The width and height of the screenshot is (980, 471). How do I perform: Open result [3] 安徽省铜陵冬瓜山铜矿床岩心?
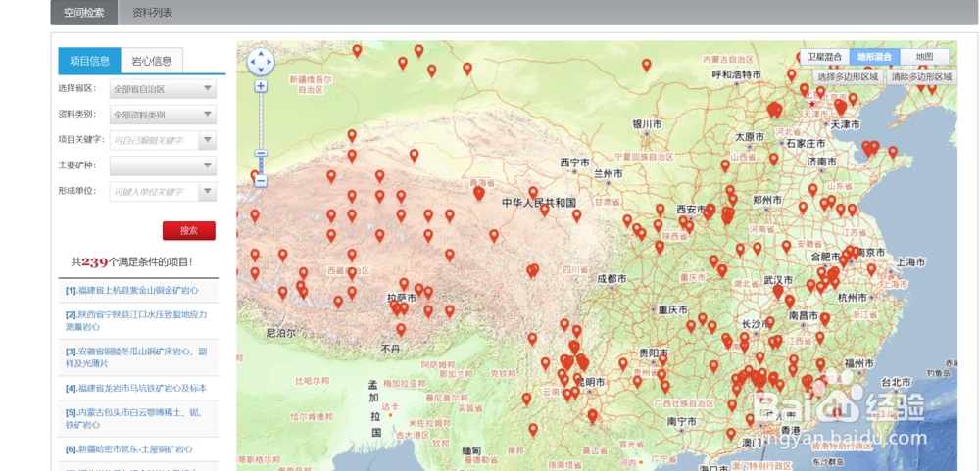click(x=138, y=357)
